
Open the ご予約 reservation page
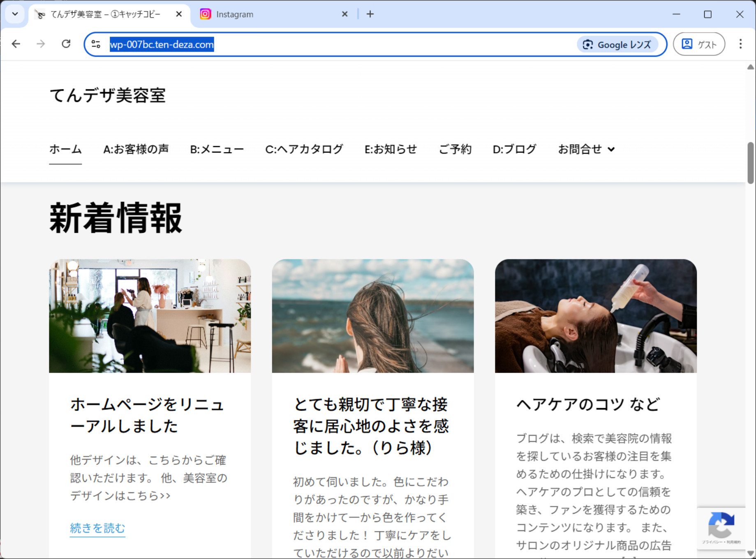[455, 149]
